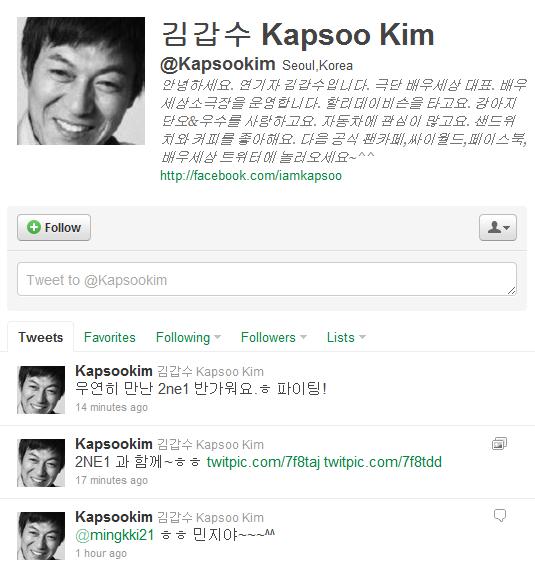
Task: Click the @mingkki21 mention
Action: (x=115, y=535)
